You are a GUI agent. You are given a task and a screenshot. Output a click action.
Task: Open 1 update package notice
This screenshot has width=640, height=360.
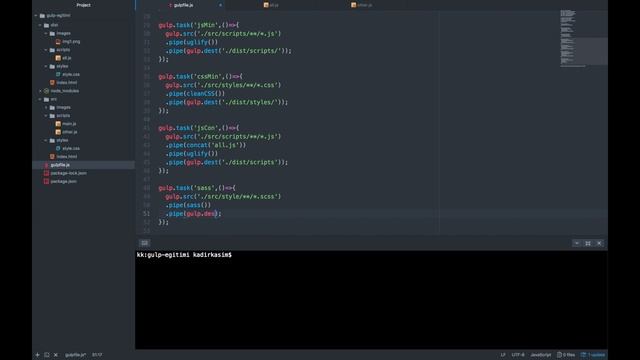click(593, 355)
